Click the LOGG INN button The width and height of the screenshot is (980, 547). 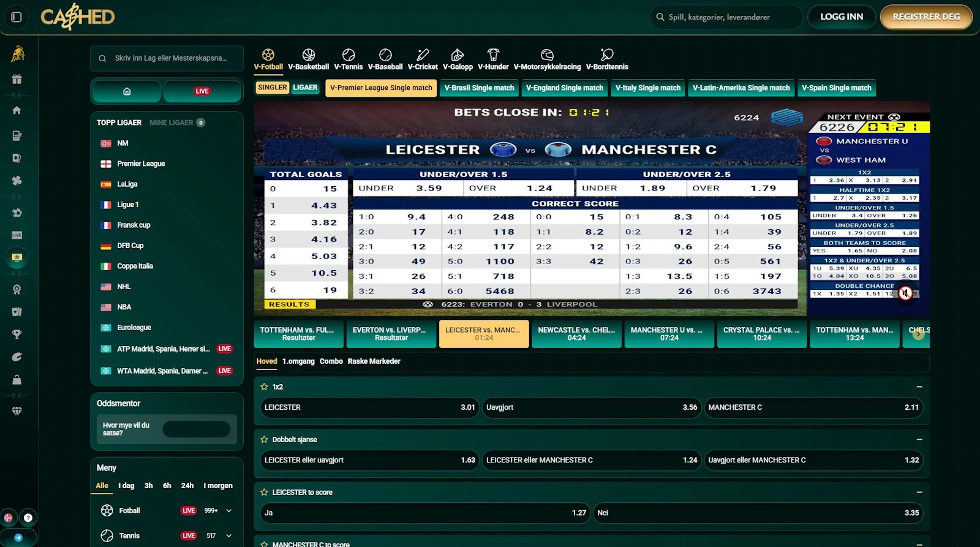[842, 17]
